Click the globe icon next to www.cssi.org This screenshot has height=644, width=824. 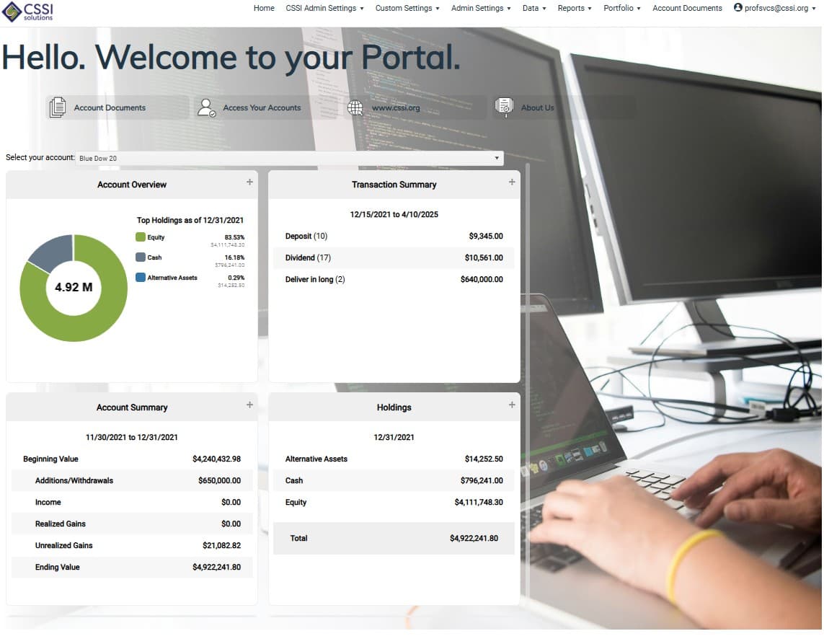[x=355, y=107]
